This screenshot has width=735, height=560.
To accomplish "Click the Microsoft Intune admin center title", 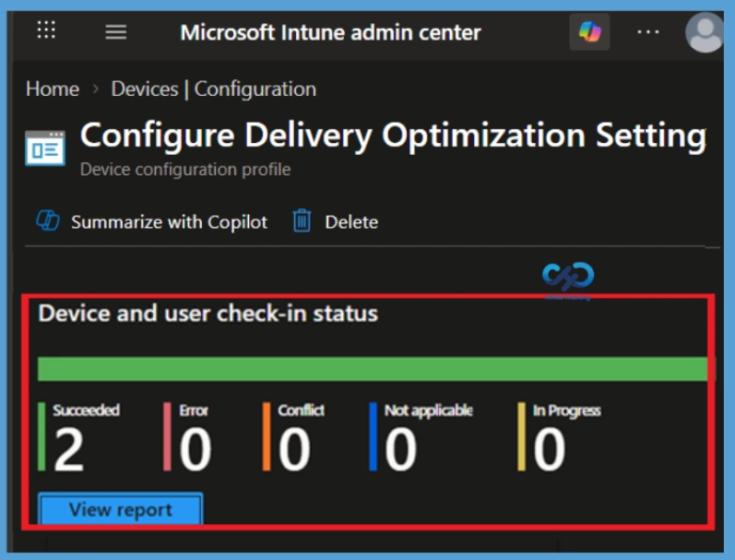I will click(330, 32).
